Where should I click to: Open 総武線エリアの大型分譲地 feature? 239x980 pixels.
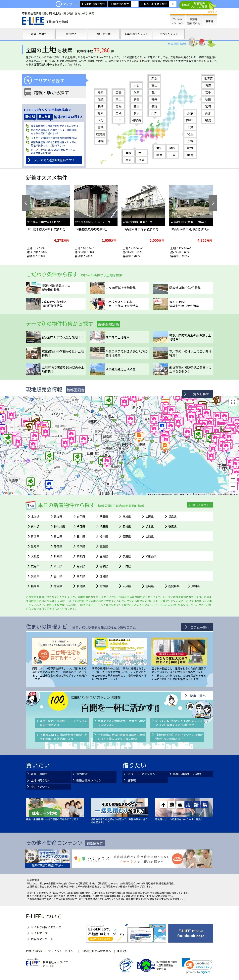(x=56, y=337)
